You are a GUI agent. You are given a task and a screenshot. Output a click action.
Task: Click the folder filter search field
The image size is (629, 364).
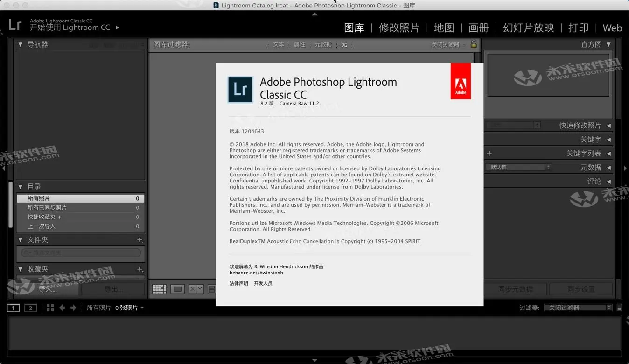tap(81, 252)
